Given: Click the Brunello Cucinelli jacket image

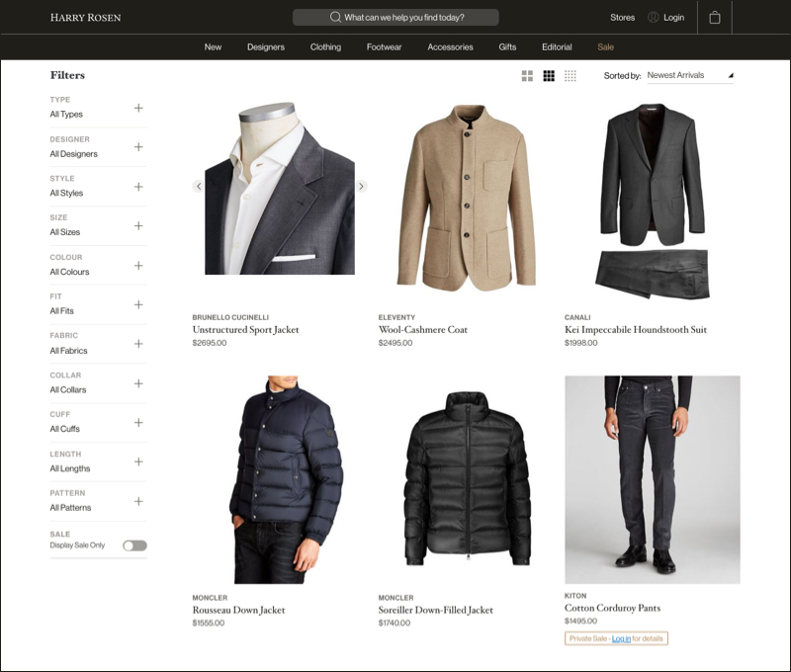Looking at the screenshot, I should click(280, 188).
